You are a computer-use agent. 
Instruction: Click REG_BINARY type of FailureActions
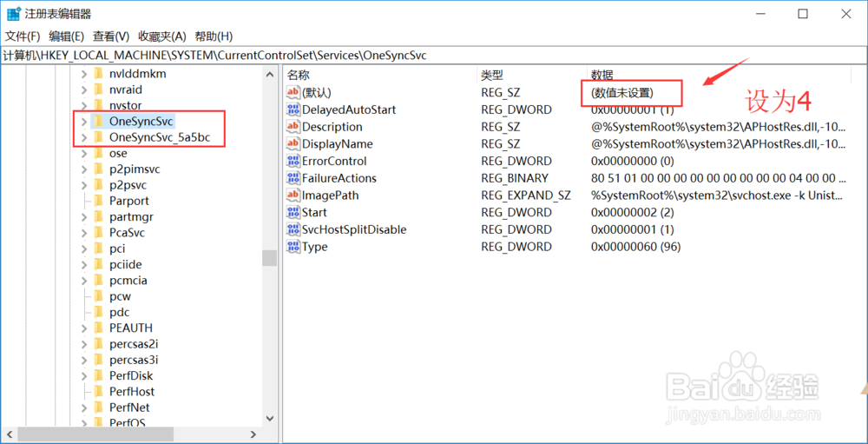click(x=514, y=178)
